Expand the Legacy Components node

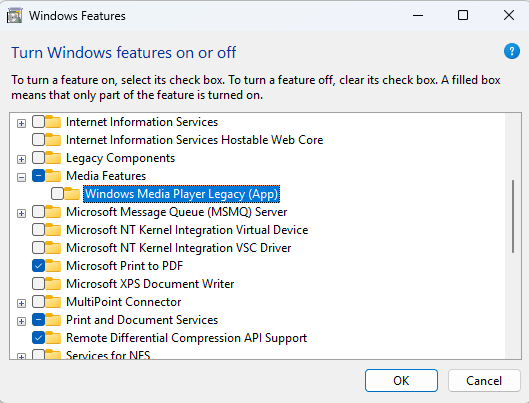[21, 160]
